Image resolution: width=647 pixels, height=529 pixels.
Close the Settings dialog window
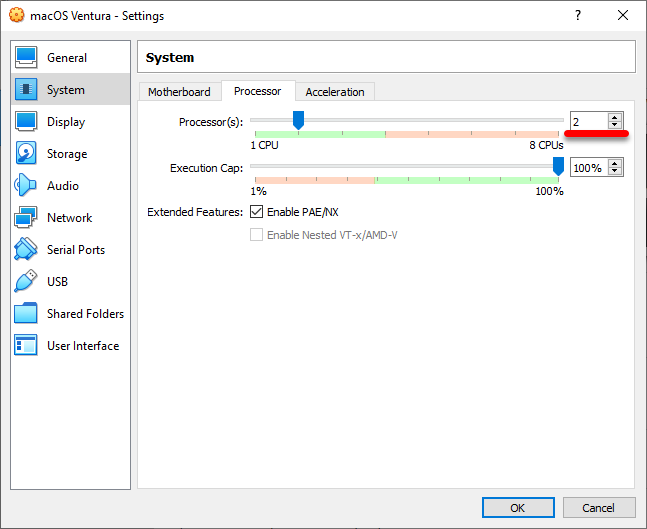623,15
